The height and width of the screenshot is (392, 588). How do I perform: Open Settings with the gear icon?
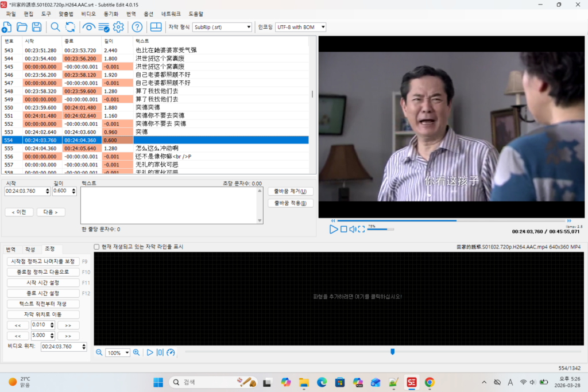click(x=118, y=27)
